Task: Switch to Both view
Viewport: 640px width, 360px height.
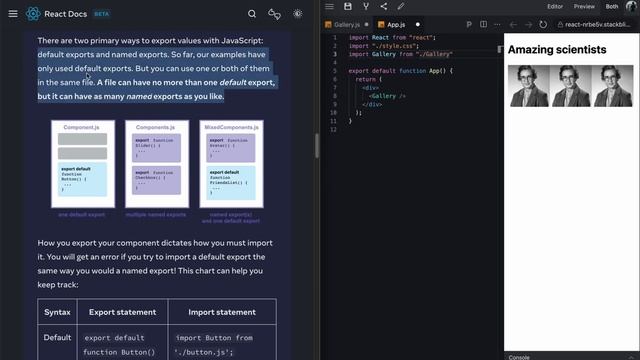Action: [x=611, y=7]
